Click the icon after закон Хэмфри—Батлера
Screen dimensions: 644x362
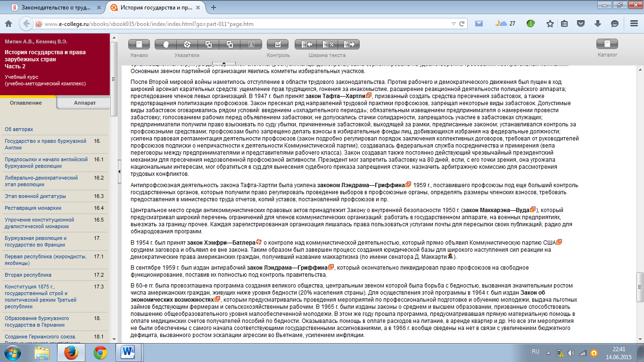(259, 242)
